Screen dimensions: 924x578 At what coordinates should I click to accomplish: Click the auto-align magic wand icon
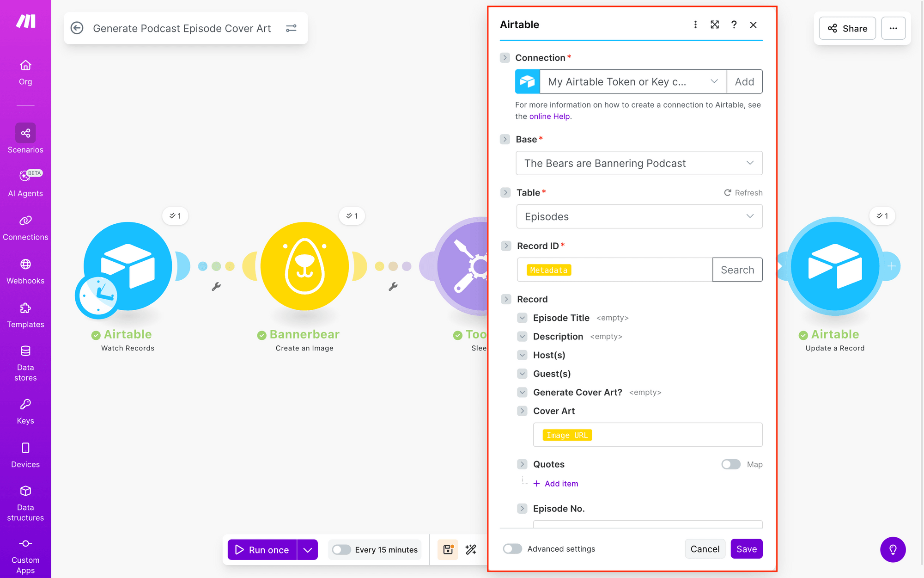pyautogui.click(x=471, y=549)
